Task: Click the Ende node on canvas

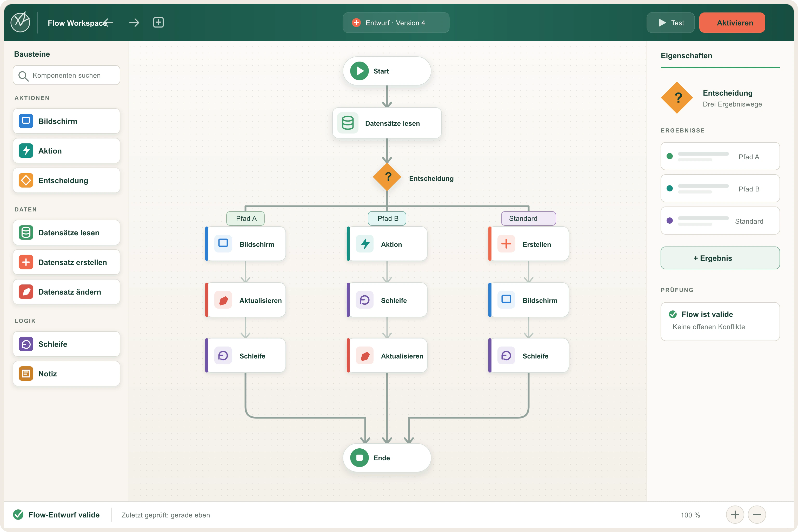Action: (x=387, y=458)
